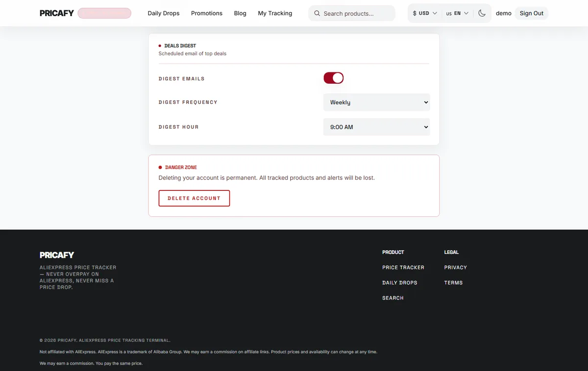This screenshot has height=371, width=588.
Task: Click the search magnifier icon
Action: point(317,13)
